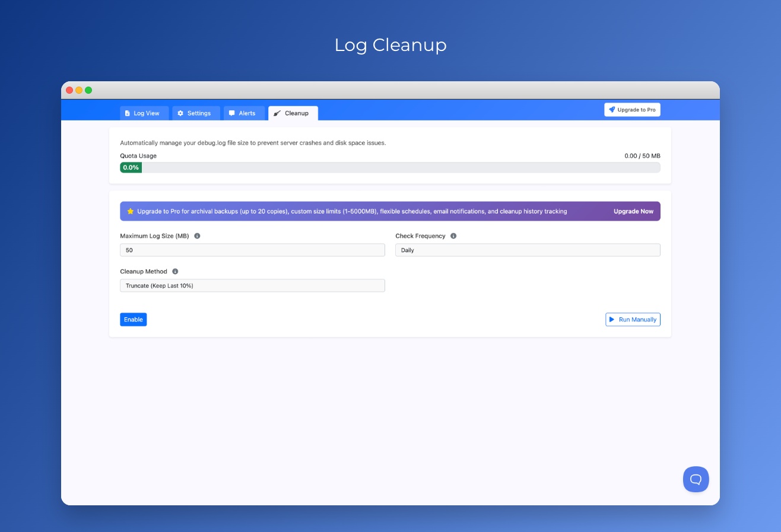Open the Check Frequency dropdown
Viewport: 781px width, 532px height.
coord(528,250)
